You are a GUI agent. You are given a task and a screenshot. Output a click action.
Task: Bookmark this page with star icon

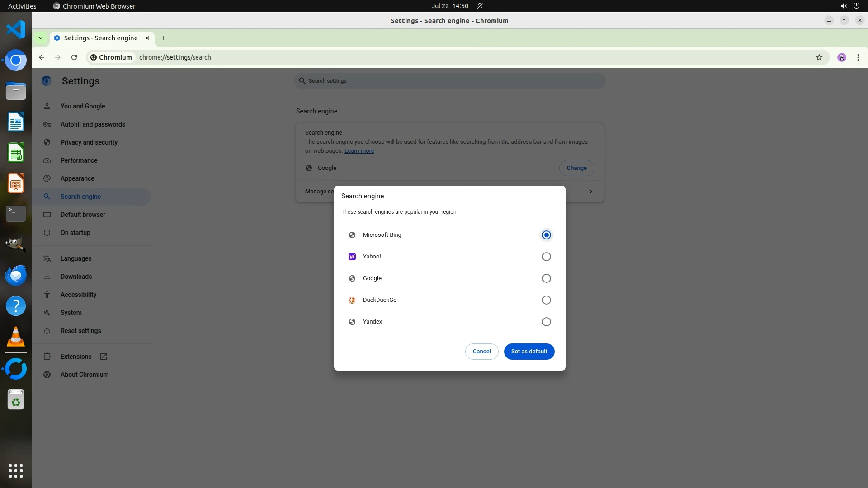click(x=819, y=57)
